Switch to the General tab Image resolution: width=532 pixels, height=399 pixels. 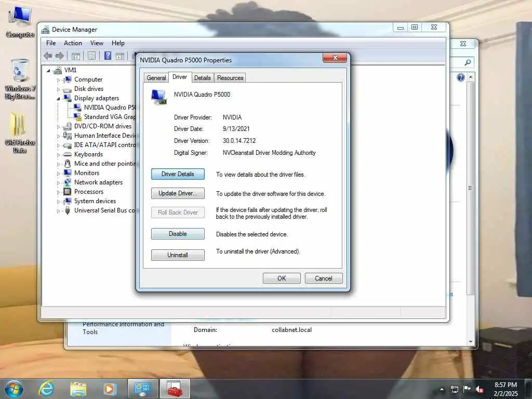(156, 78)
